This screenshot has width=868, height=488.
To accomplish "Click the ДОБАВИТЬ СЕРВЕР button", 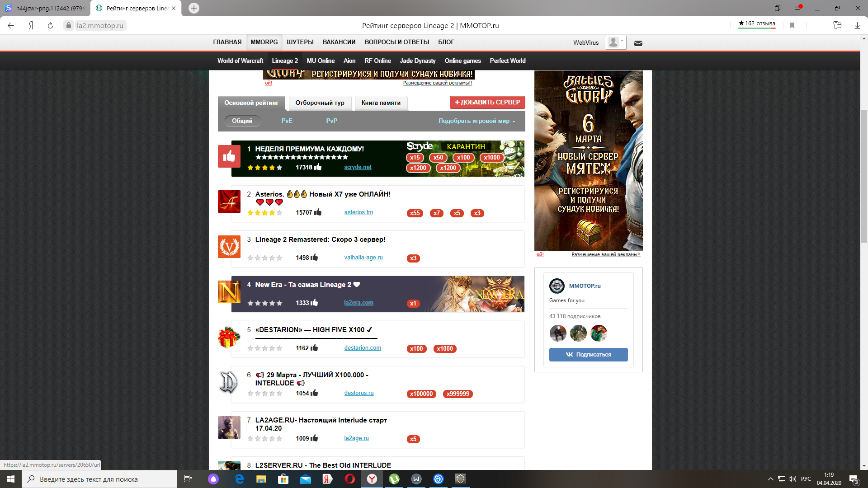I will click(x=487, y=103).
